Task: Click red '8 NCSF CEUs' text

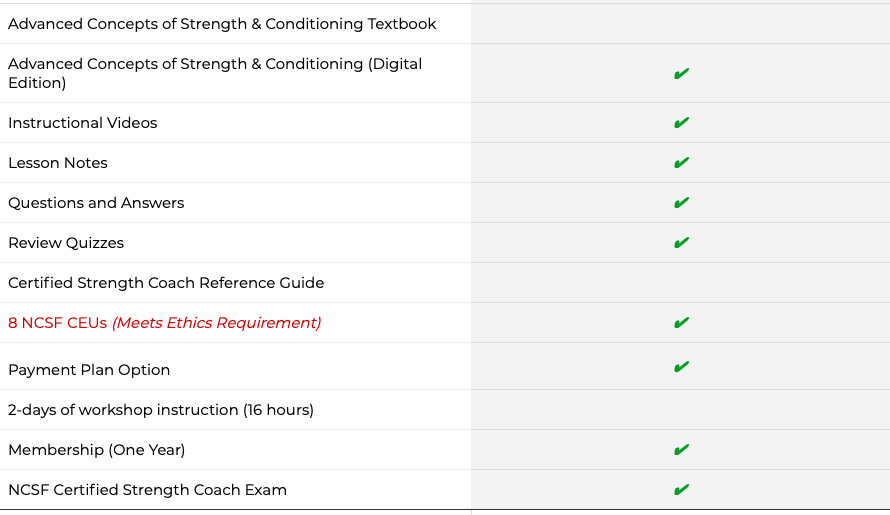Action: click(x=57, y=323)
